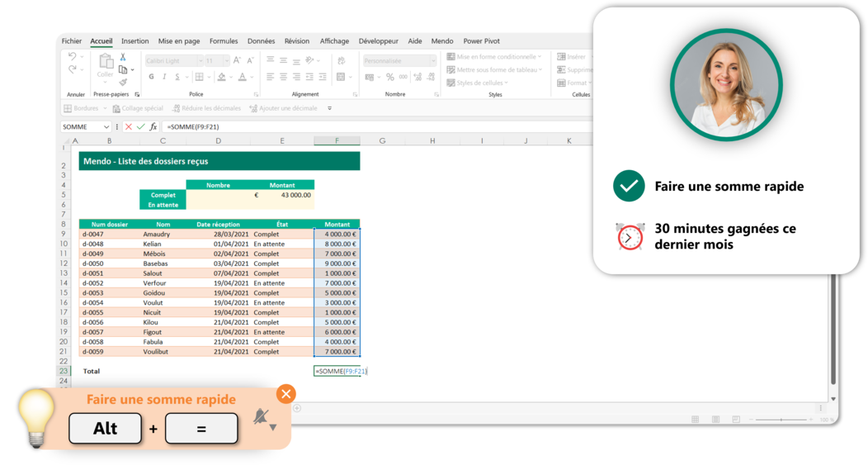Screen dimensions: 868x465
Task: Increase font size with the larger A
Action: (237, 59)
